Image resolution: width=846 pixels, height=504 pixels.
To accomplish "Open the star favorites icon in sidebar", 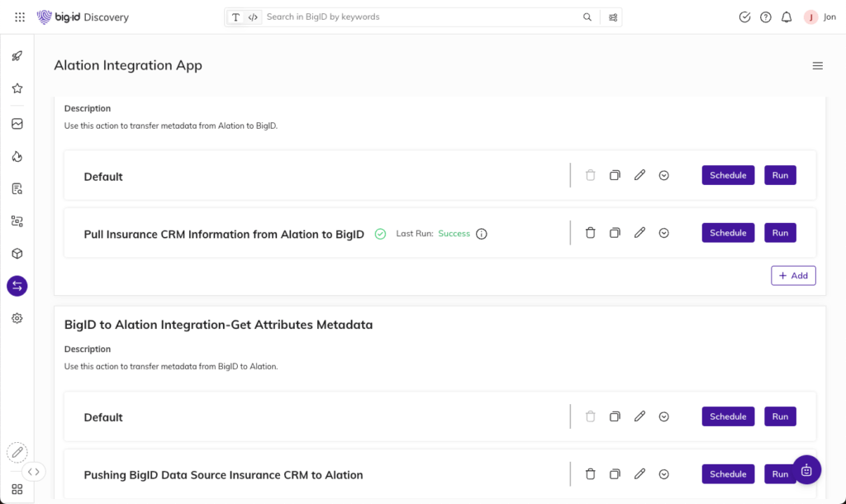I will pyautogui.click(x=17, y=88).
